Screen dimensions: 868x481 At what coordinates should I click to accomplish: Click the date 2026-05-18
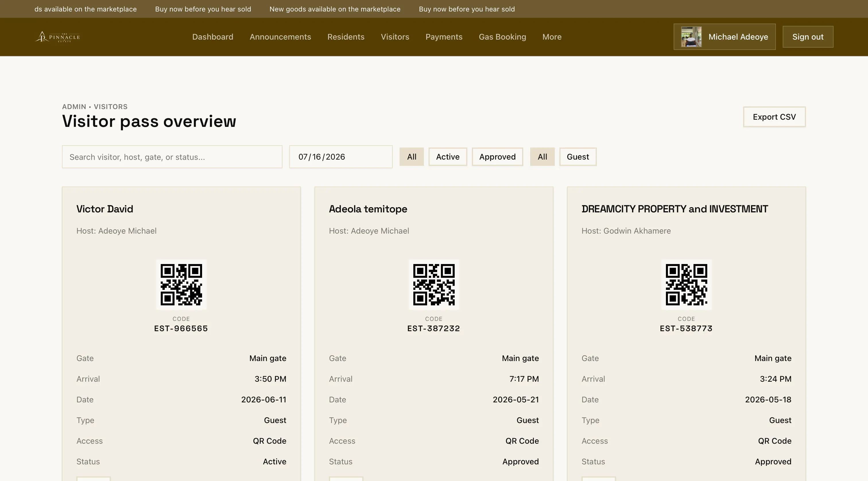768,399
